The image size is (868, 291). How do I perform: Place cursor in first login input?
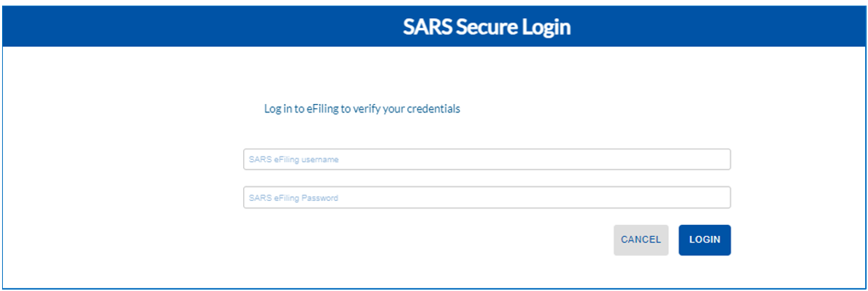(x=486, y=159)
